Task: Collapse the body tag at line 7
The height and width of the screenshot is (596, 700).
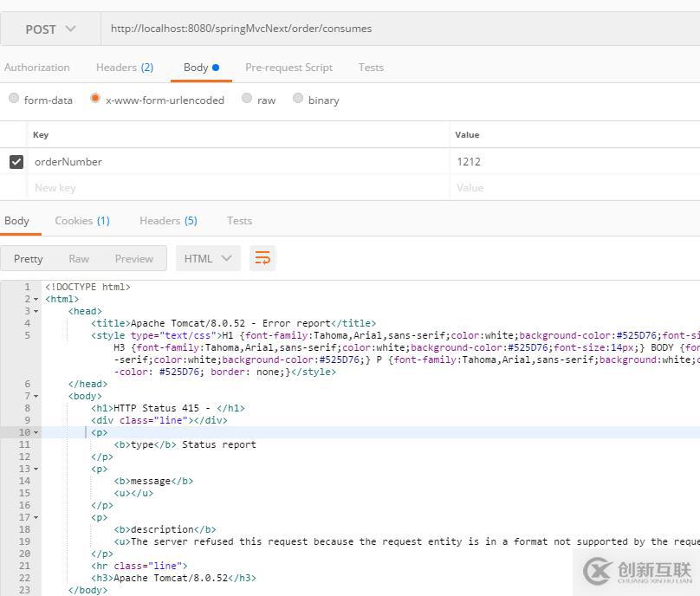Action: (36, 397)
